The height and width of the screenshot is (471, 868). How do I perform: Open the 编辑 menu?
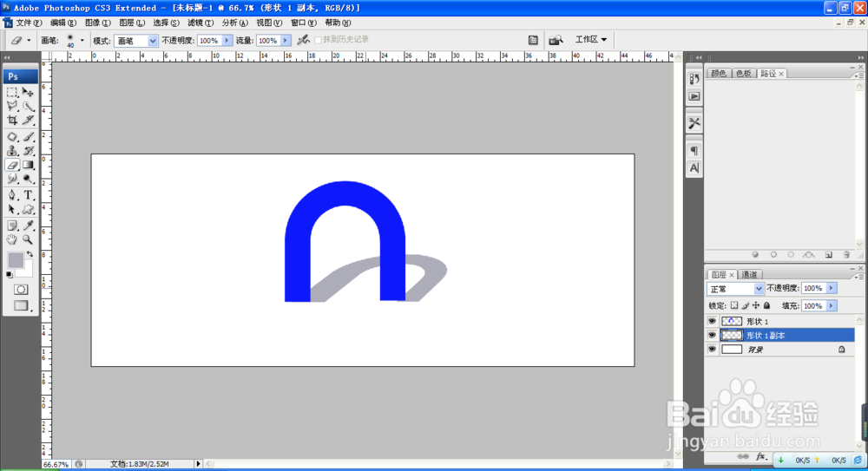[x=63, y=23]
